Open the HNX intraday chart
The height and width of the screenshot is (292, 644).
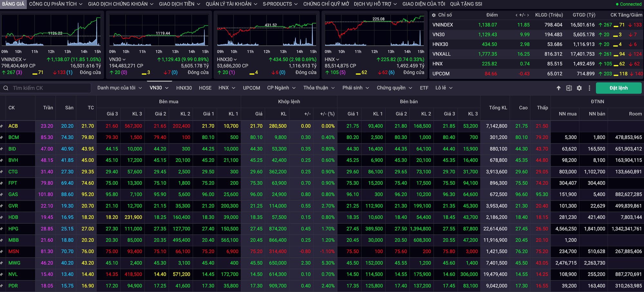pyautogui.click(x=374, y=30)
